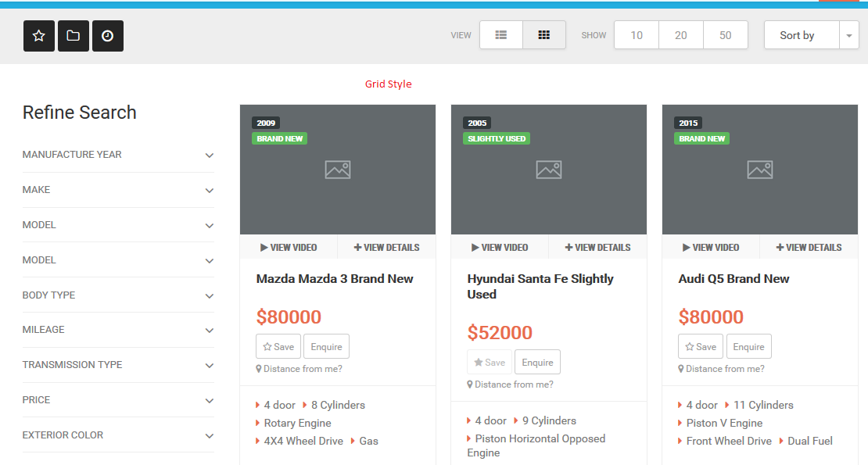Open the Sort by dropdown

click(x=812, y=35)
